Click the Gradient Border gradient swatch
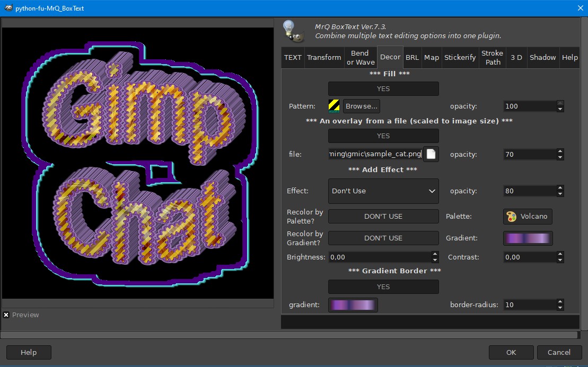Screen dimensions: 588x367 tap(353, 305)
